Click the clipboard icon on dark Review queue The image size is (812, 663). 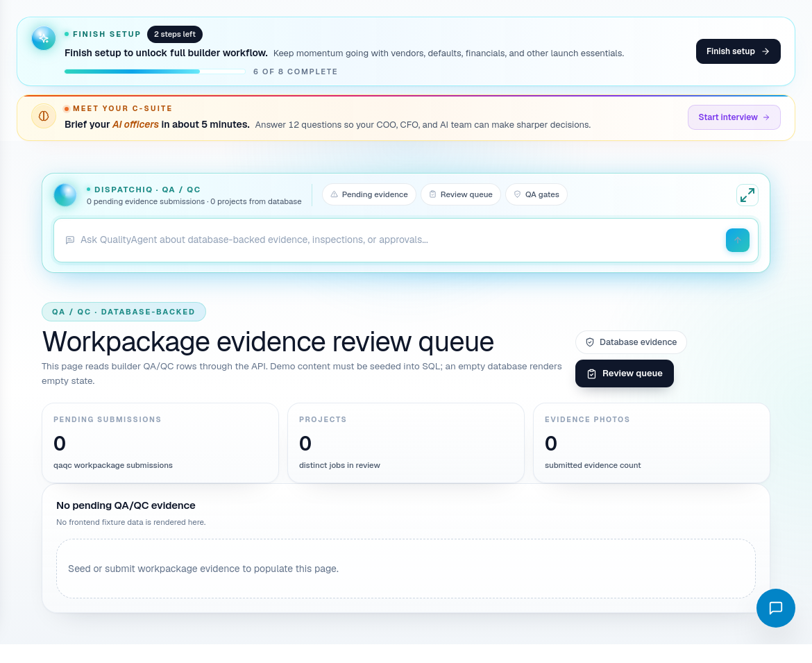click(592, 374)
